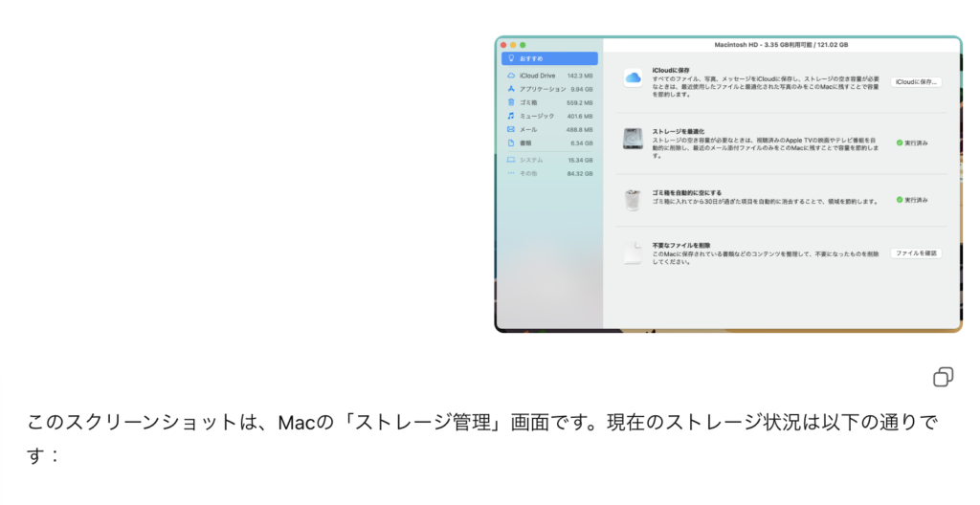Screen dimensions: 980x505
Task: Click the iCloudに保存 heading
Action: (x=671, y=71)
